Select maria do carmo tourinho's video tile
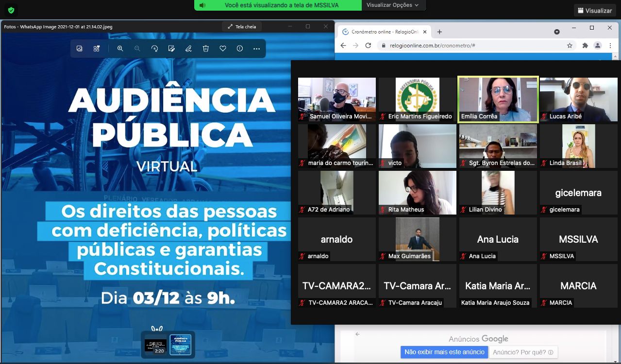Viewport: 621px width, 364px height. click(337, 146)
